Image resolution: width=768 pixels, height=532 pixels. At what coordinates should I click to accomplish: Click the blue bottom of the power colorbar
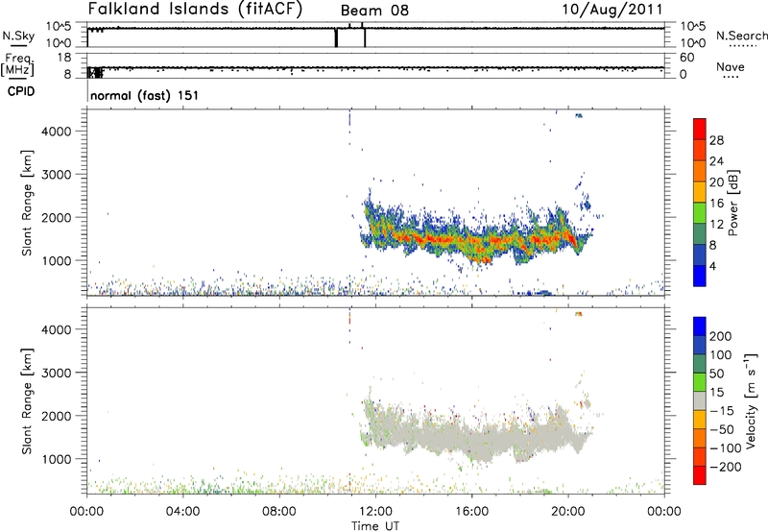tap(700, 276)
